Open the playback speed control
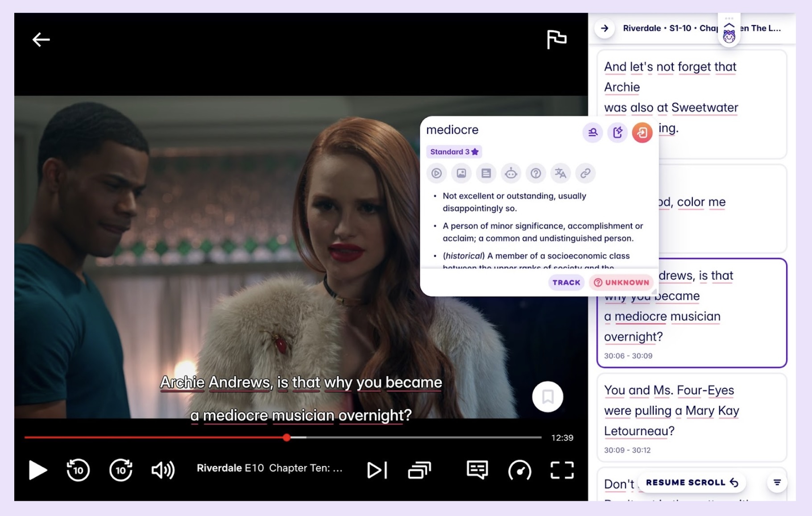Viewport: 812px width, 516px height. (x=519, y=470)
